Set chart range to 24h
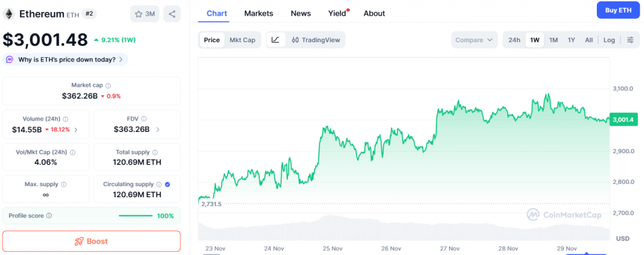 (x=514, y=40)
